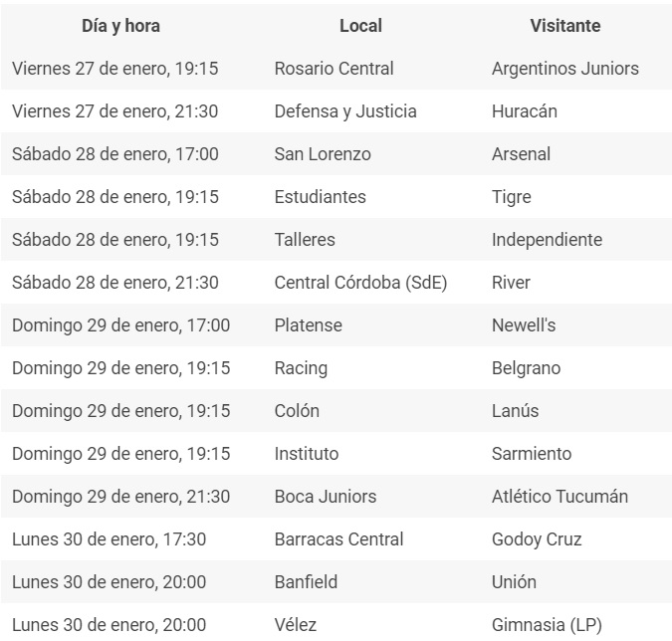Click the Defensa y Justicia team name
672x641 pixels.
[x=345, y=111]
